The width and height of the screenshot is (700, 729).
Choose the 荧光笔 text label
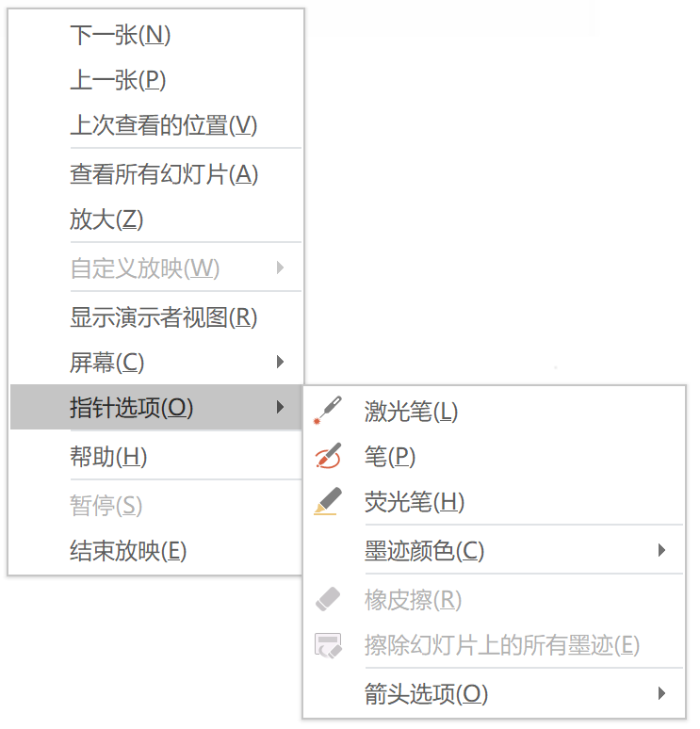tap(415, 502)
